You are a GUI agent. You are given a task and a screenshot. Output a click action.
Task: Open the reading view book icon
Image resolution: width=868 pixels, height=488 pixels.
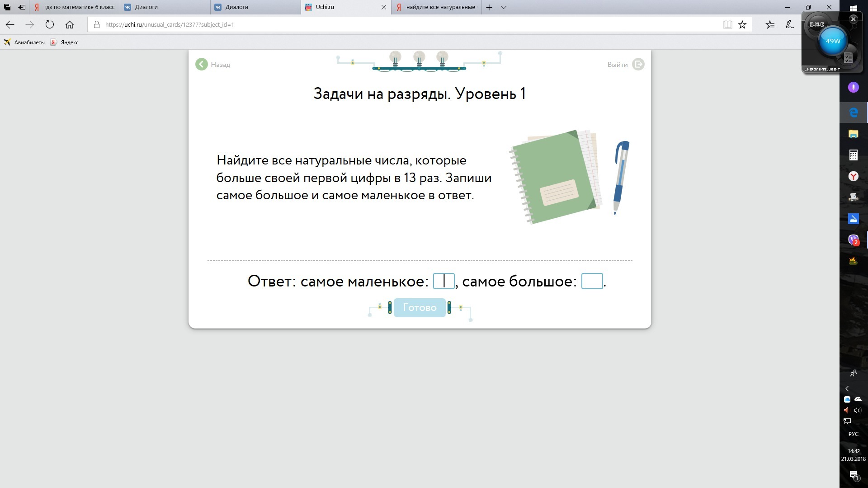[x=727, y=25]
